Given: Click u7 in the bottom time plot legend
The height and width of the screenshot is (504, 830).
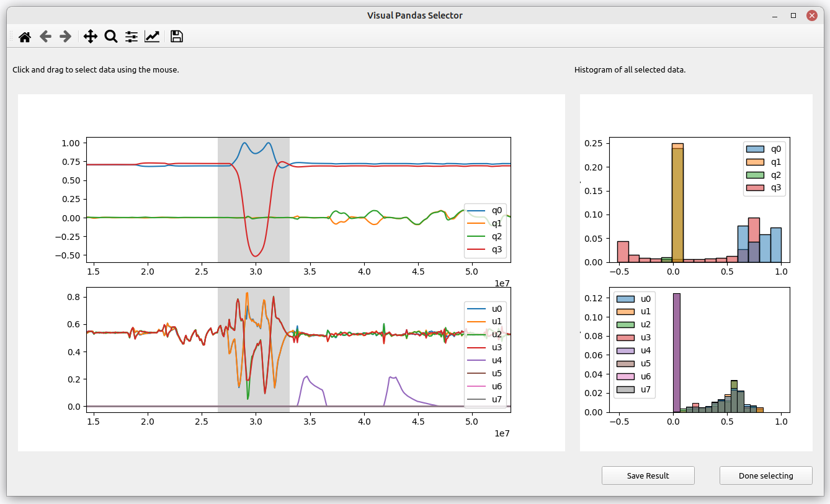Looking at the screenshot, I should [x=485, y=399].
